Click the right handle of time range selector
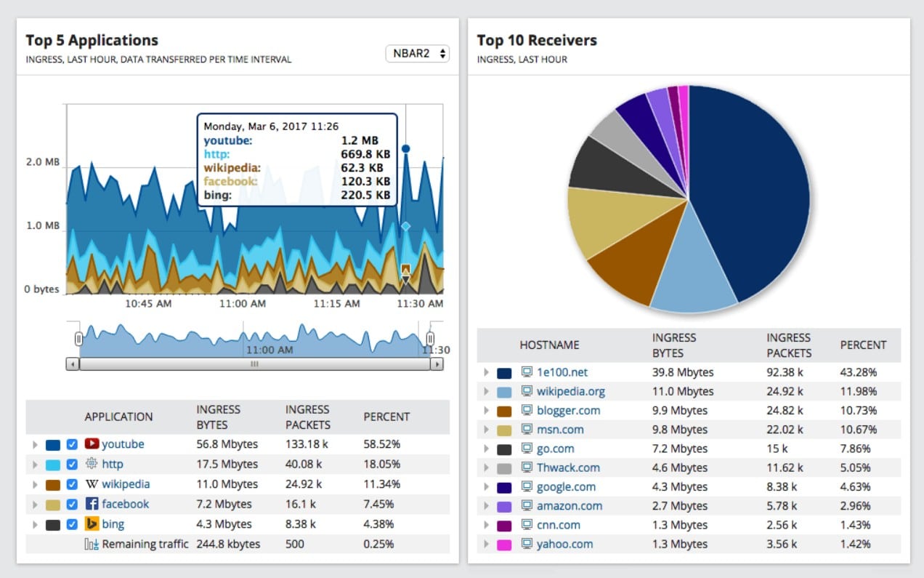The height and width of the screenshot is (578, 924). coord(430,339)
